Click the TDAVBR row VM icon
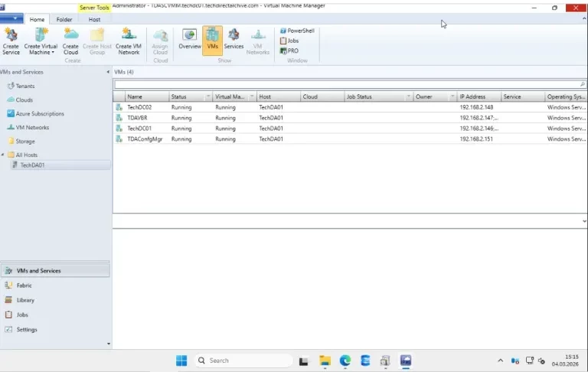Image resolution: width=588 pixels, height=372 pixels. point(119,118)
